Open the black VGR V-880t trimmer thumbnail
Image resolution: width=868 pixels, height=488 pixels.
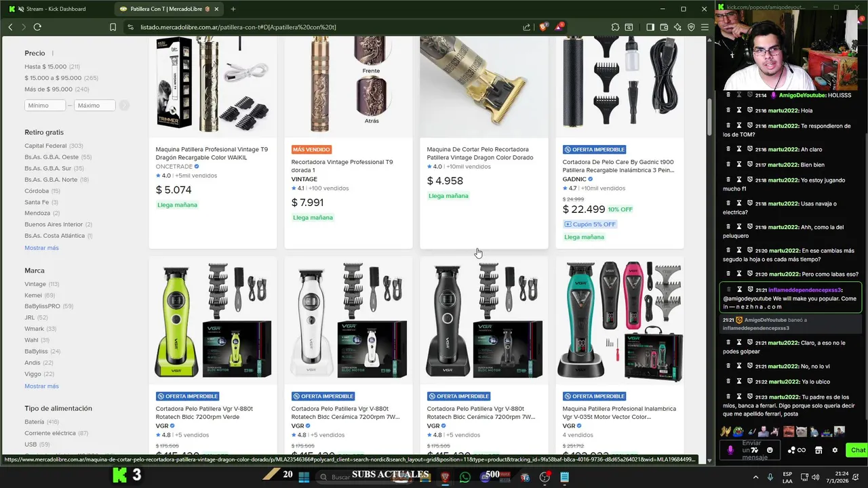484,321
